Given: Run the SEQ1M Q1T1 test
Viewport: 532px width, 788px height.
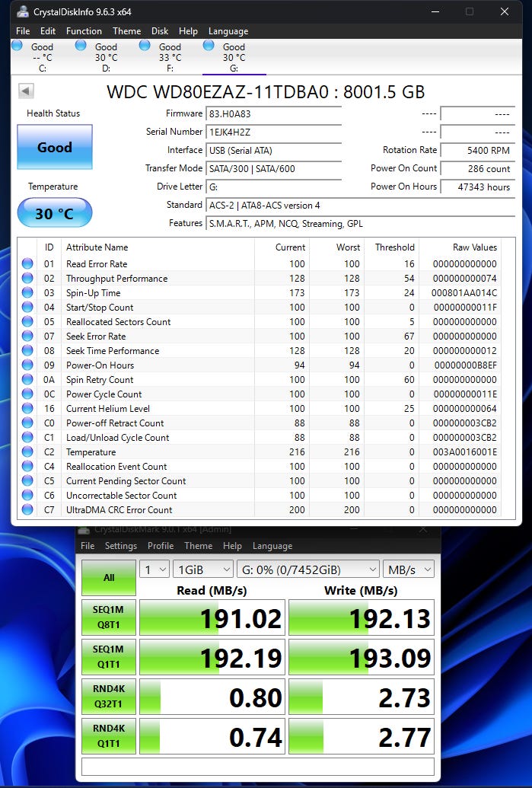Looking at the screenshot, I should click(x=109, y=657).
